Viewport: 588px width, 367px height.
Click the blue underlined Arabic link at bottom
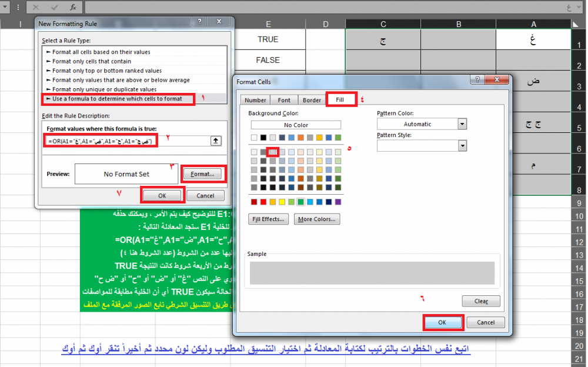(x=266, y=349)
